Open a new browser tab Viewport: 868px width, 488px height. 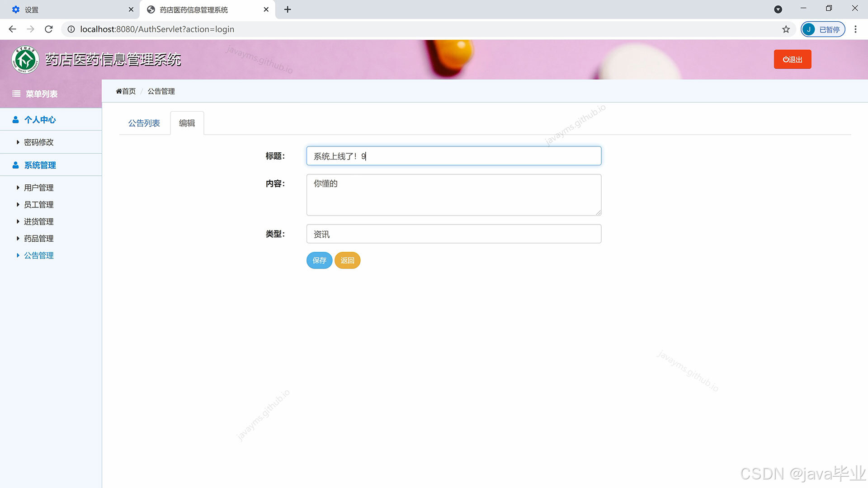tap(288, 9)
